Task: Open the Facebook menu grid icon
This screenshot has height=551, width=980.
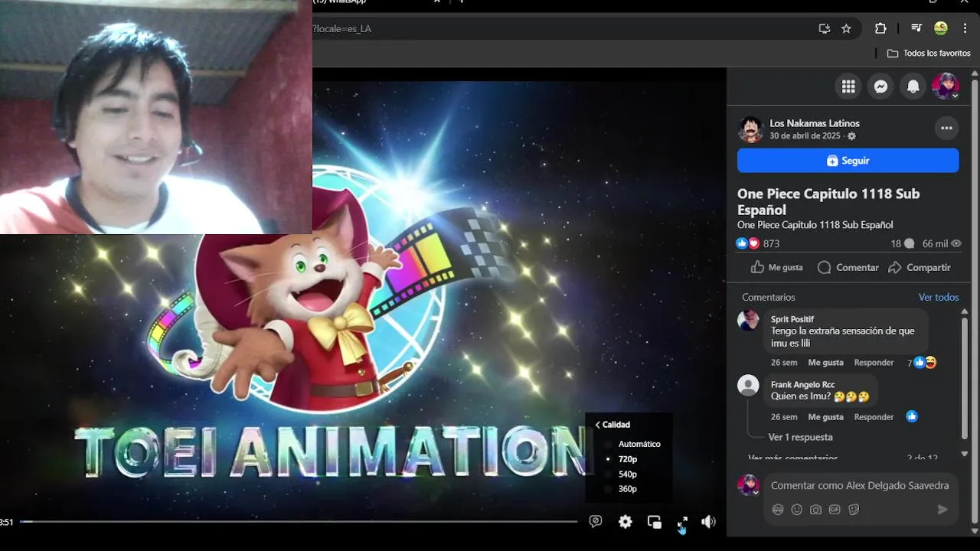Action: pyautogui.click(x=848, y=86)
